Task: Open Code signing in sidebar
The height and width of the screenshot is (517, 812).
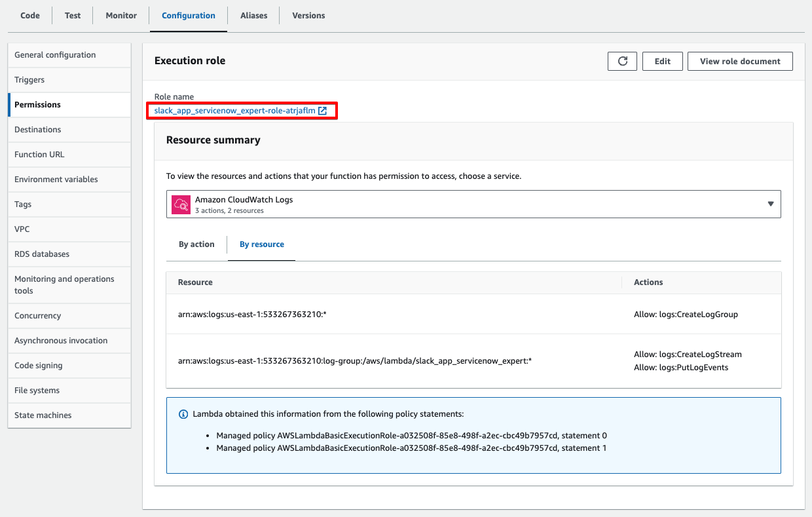Action: [69, 366]
